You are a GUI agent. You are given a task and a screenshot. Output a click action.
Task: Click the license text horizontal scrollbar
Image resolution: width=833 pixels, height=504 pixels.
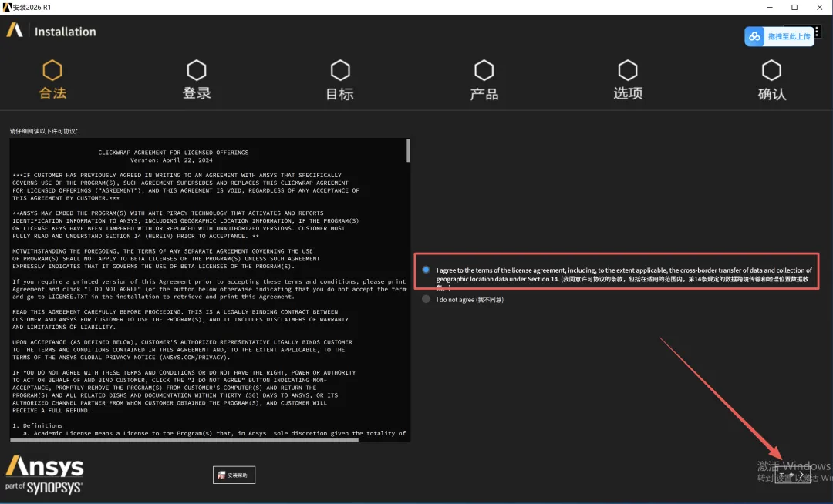point(184,439)
